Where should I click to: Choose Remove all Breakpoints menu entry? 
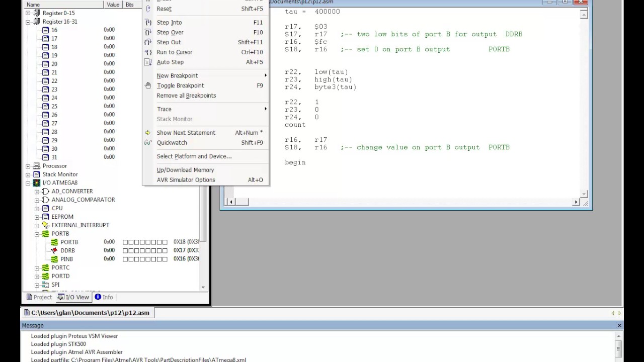[x=206, y=96]
